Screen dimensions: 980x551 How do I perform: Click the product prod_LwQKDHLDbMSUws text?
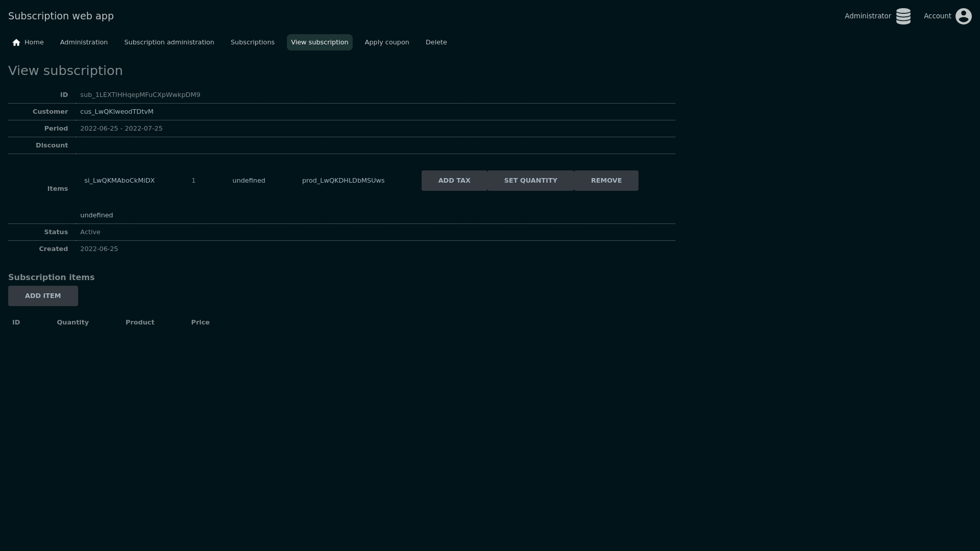(x=343, y=181)
